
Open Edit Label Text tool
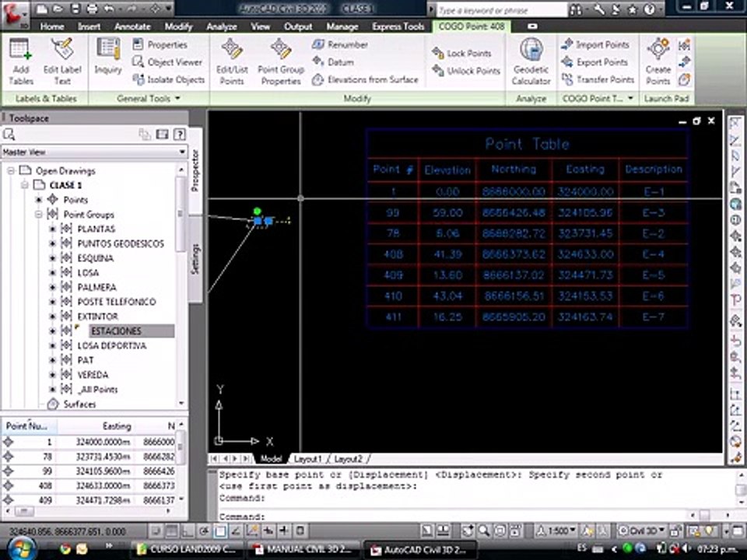(x=62, y=62)
